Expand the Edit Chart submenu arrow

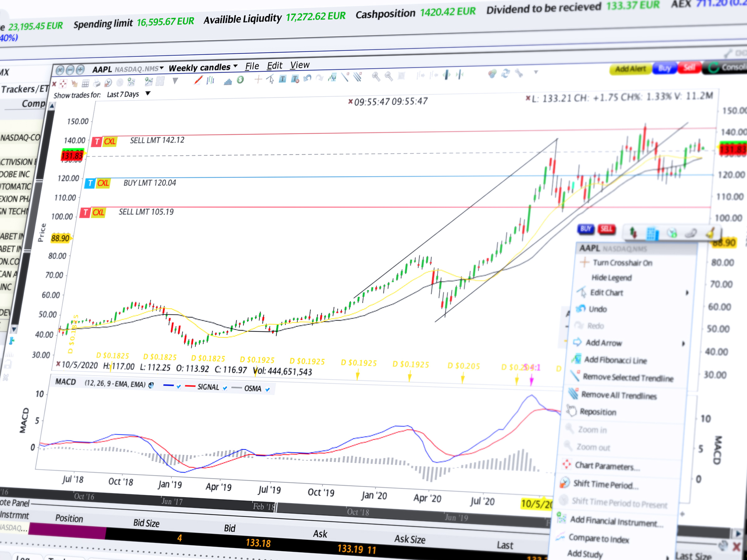tap(687, 293)
